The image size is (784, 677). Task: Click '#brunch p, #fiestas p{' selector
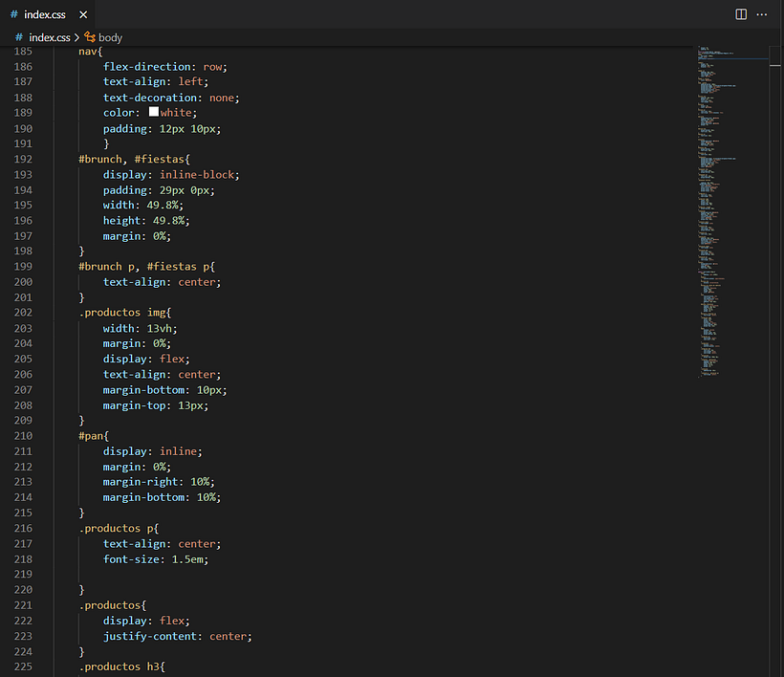[x=146, y=267]
